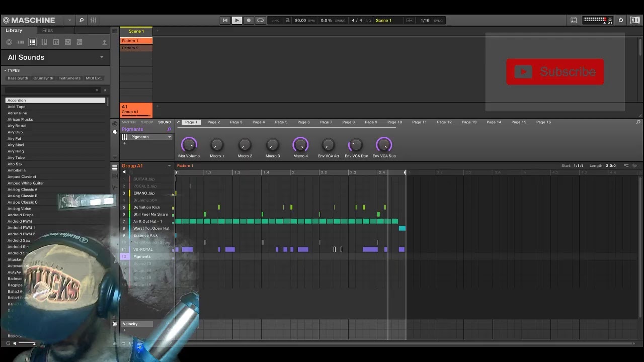
Task: Select the Sounds grid file type icon
Action: pos(33,42)
